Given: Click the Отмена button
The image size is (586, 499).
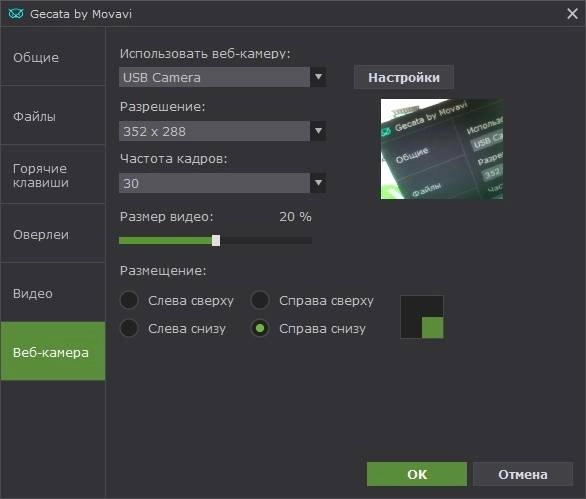Looking at the screenshot, I should tap(523, 474).
